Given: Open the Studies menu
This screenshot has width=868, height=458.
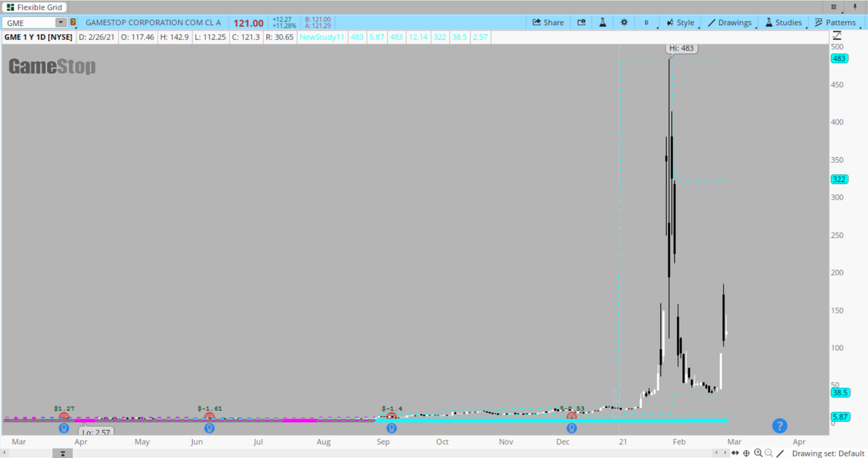Looking at the screenshot, I should [783, 22].
